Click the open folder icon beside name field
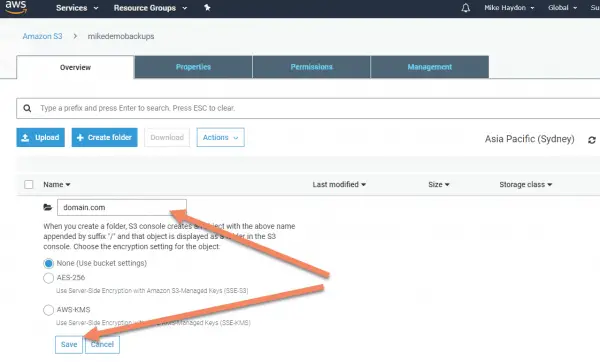 [48, 207]
